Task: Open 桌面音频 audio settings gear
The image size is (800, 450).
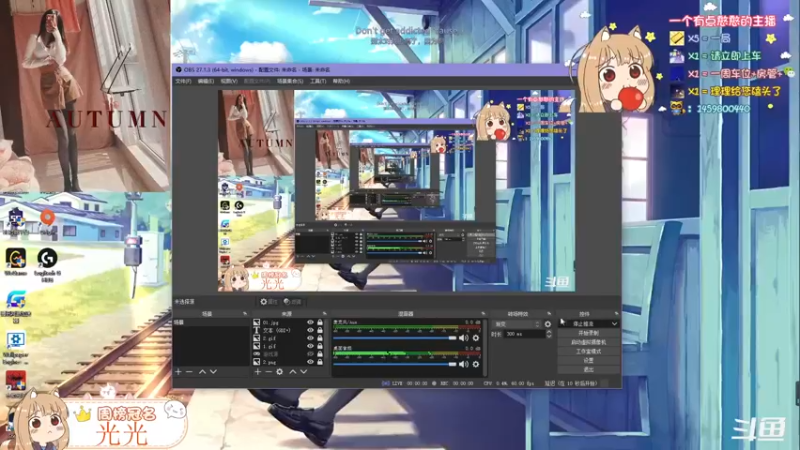Action: click(476, 364)
